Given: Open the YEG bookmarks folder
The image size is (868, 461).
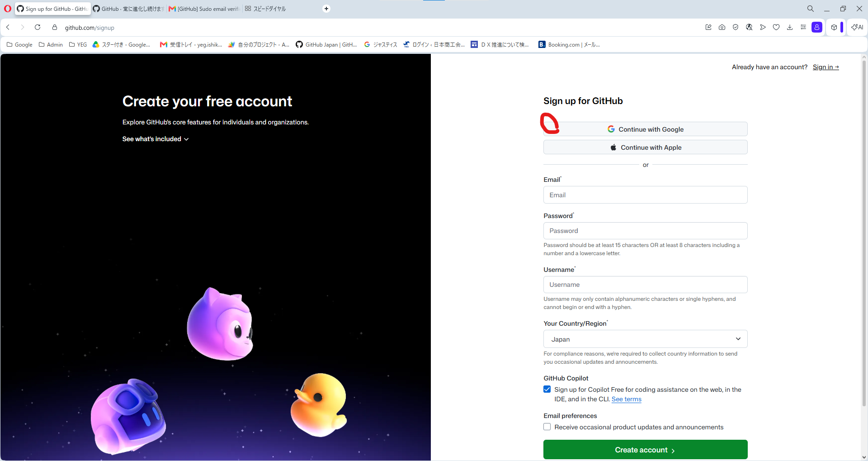Looking at the screenshot, I should click(78, 44).
